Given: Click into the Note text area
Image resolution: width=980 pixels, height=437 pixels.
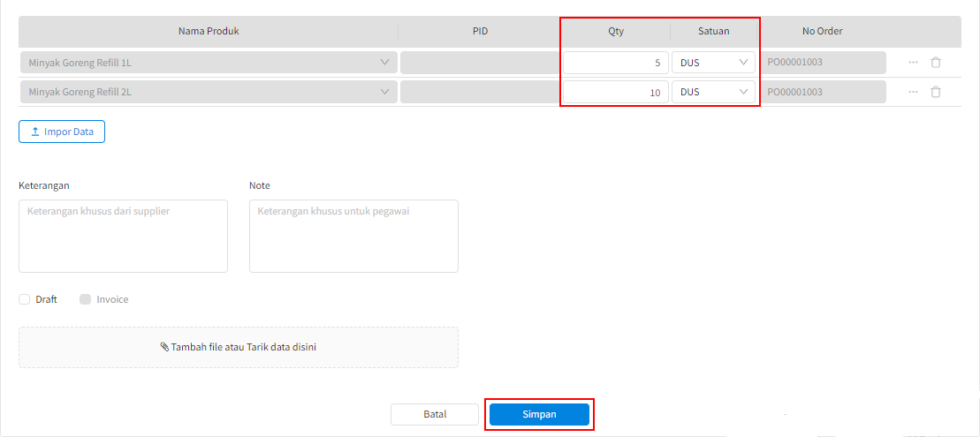Looking at the screenshot, I should [353, 236].
